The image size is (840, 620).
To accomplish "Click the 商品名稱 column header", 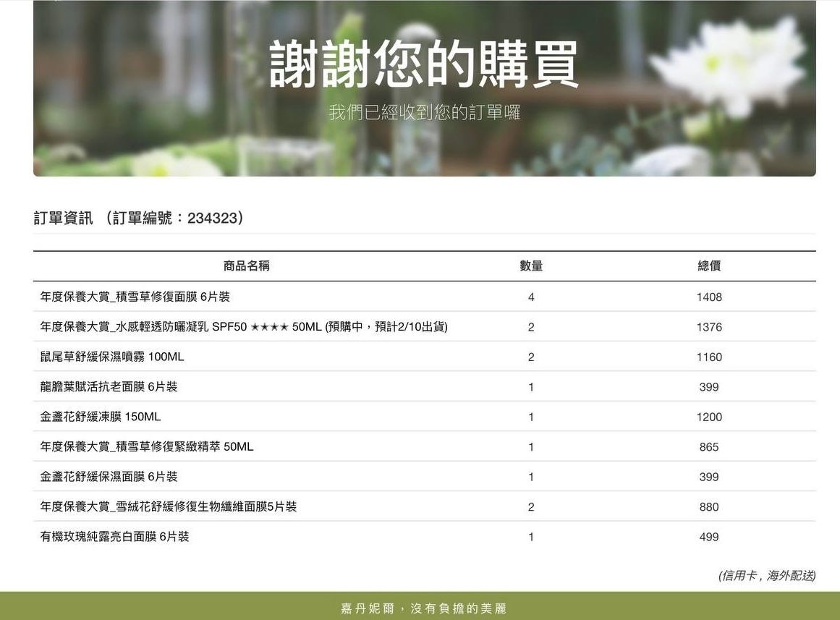I will pos(246,266).
